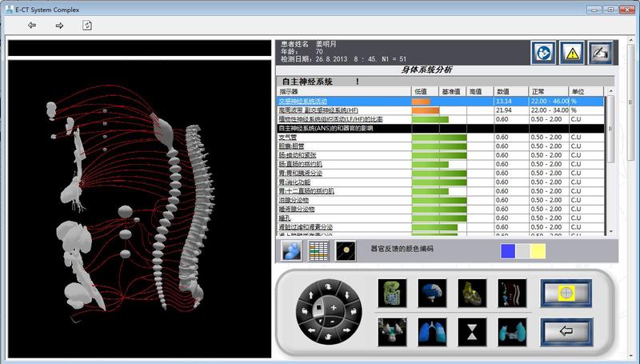Switch to the colored table grid view
Viewport: 640px width, 364px height.
[319, 250]
